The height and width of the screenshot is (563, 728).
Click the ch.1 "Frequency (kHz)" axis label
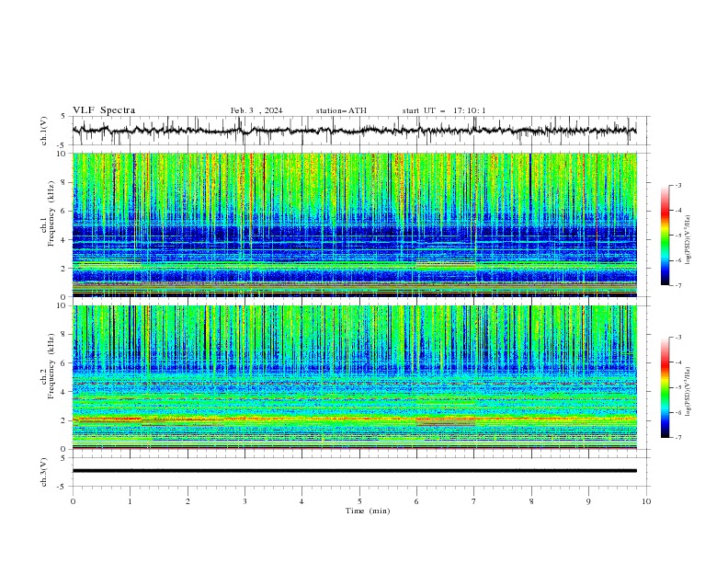pos(51,213)
